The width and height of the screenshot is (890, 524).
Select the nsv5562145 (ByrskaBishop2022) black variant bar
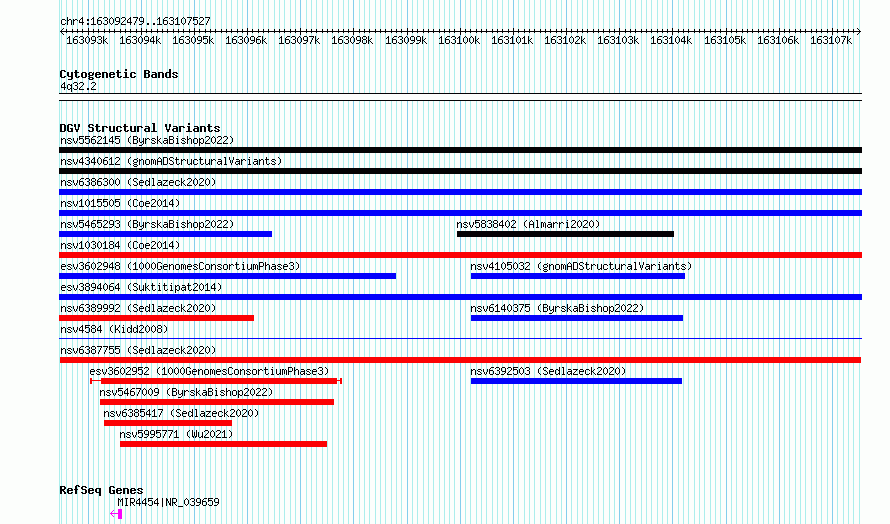click(x=460, y=150)
